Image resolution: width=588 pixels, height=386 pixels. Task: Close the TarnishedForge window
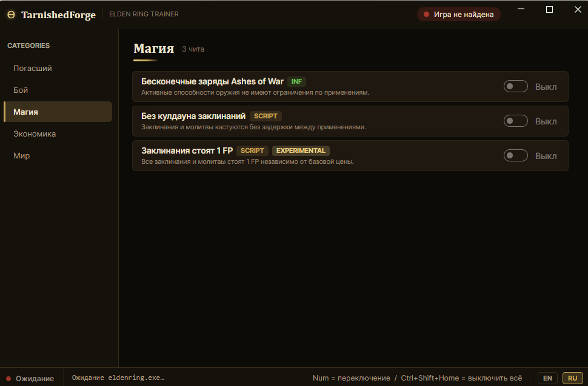point(578,9)
